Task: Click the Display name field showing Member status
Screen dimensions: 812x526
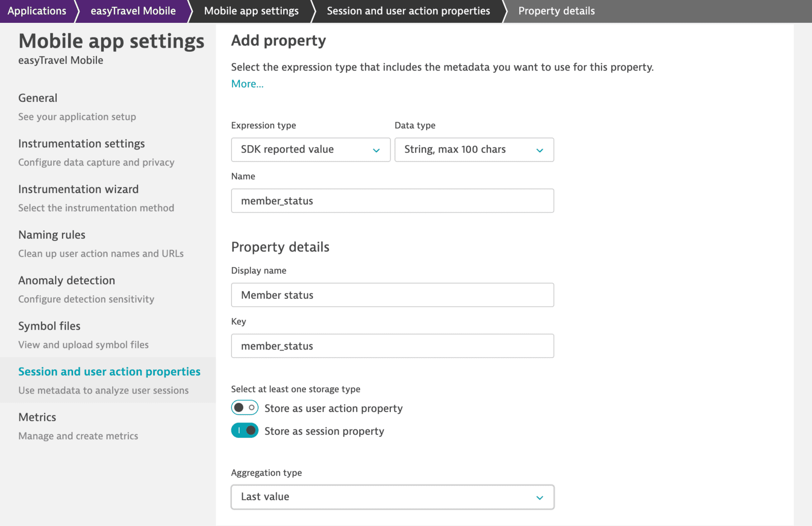Action: pos(392,295)
